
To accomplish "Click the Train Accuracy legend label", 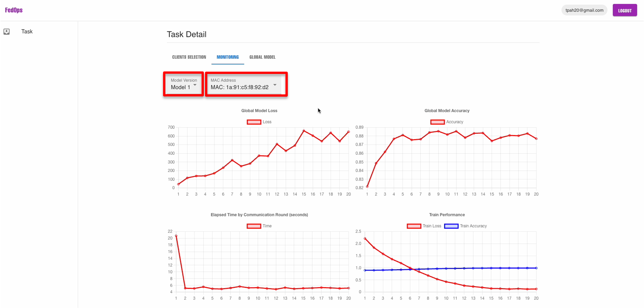I will point(473,226).
